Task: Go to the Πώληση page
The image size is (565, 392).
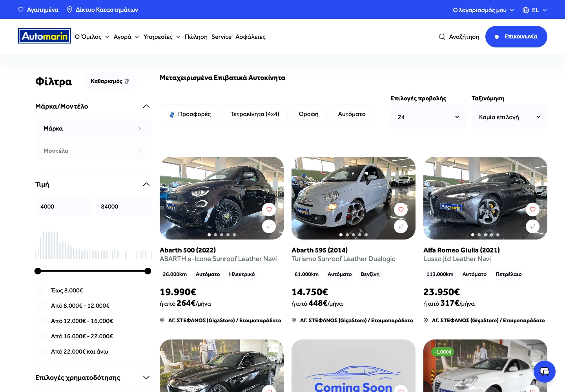Action: (x=196, y=37)
